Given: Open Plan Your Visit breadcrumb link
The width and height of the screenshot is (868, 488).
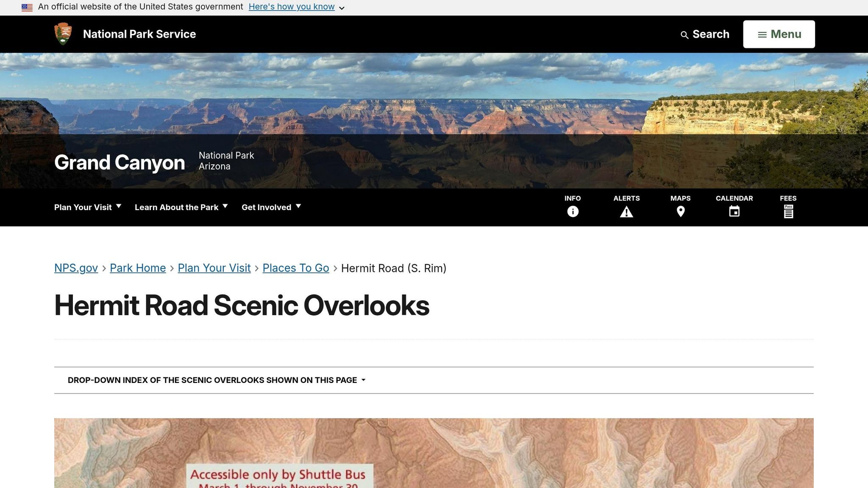Looking at the screenshot, I should (214, 268).
